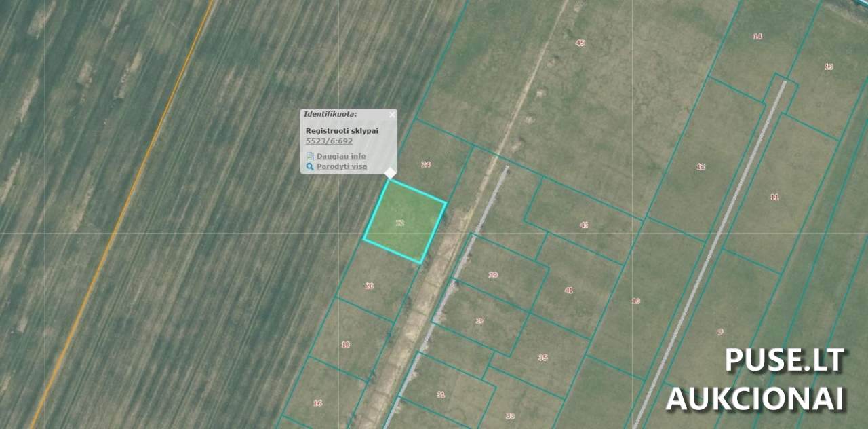Click the Parodyti visa link
Image resolution: width=868 pixels, height=429 pixels.
tap(341, 166)
